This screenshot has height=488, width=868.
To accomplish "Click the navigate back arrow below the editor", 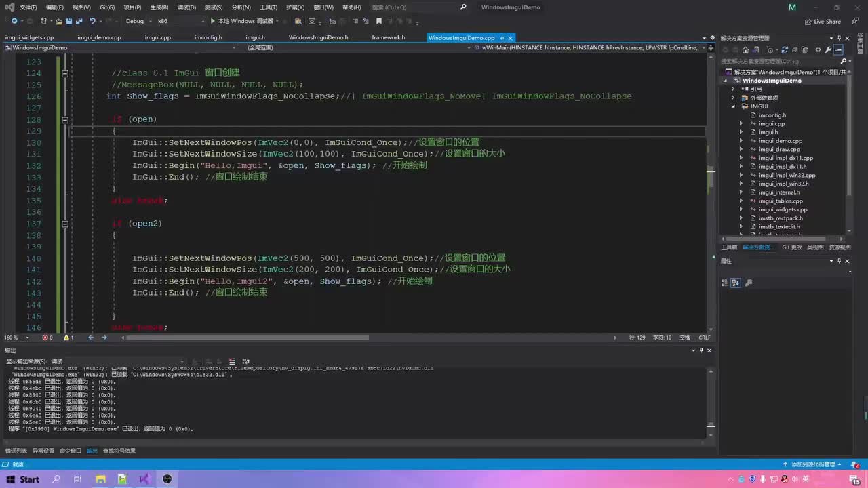I will point(91,338).
